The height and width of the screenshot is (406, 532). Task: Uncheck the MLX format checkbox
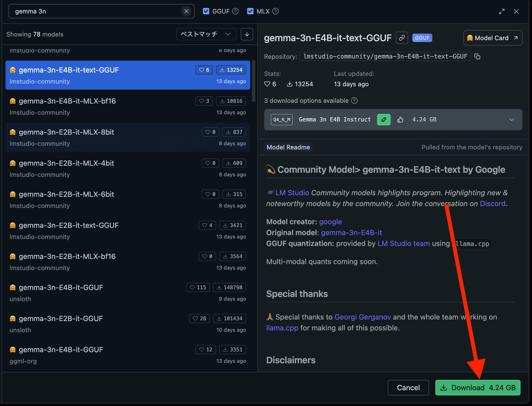tap(250, 11)
